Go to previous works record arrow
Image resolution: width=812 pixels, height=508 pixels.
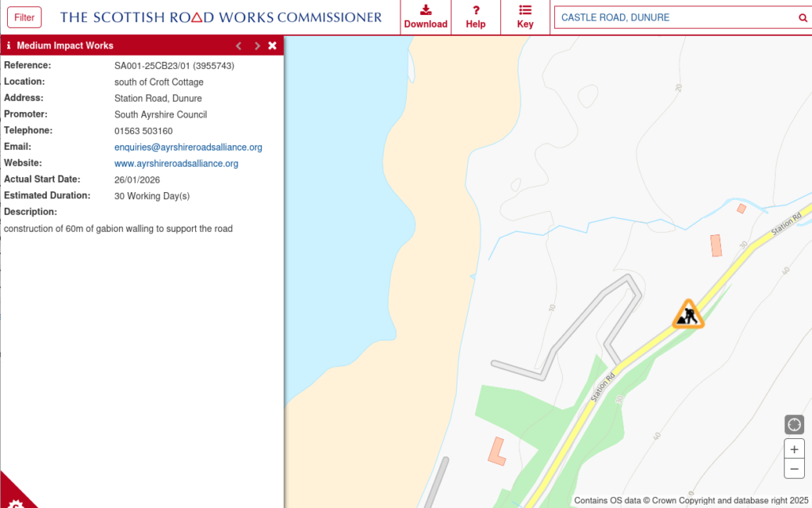click(x=239, y=46)
